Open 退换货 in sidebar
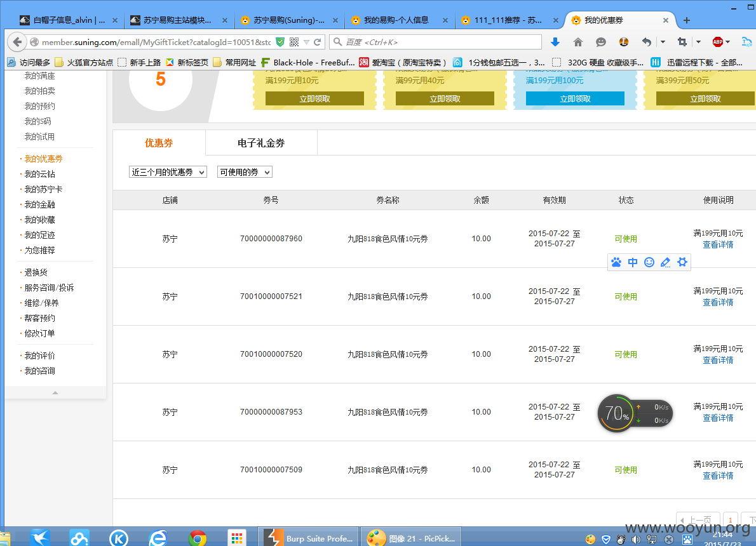The width and height of the screenshot is (756, 546). (36, 272)
